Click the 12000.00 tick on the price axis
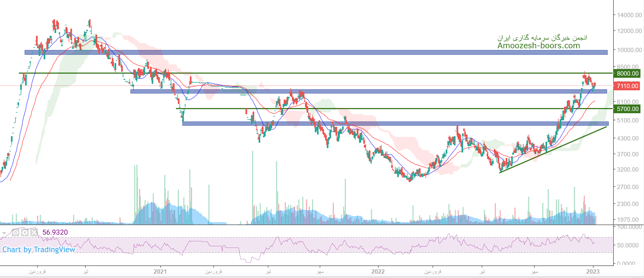Viewport: 644px width, 278px height. tap(629, 31)
